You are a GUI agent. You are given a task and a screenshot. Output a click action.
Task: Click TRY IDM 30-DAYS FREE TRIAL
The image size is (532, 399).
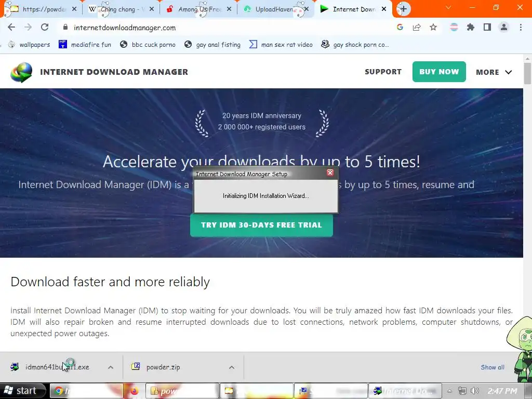pos(261,225)
